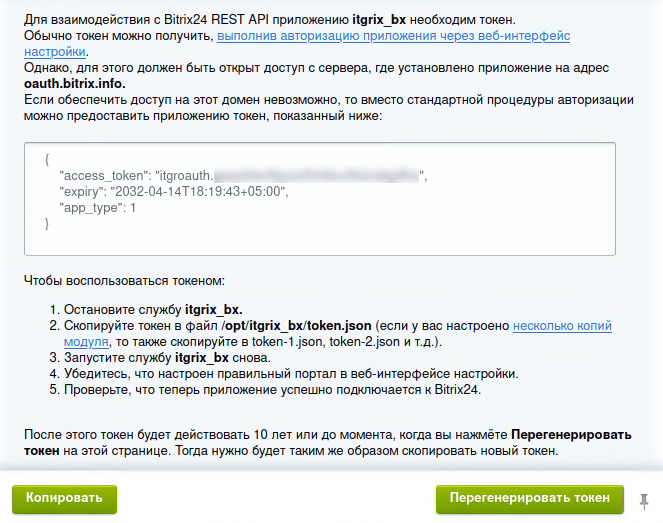663x523 pixels.
Task: Click the bold oauth.bitrix.info address
Action: (73, 84)
